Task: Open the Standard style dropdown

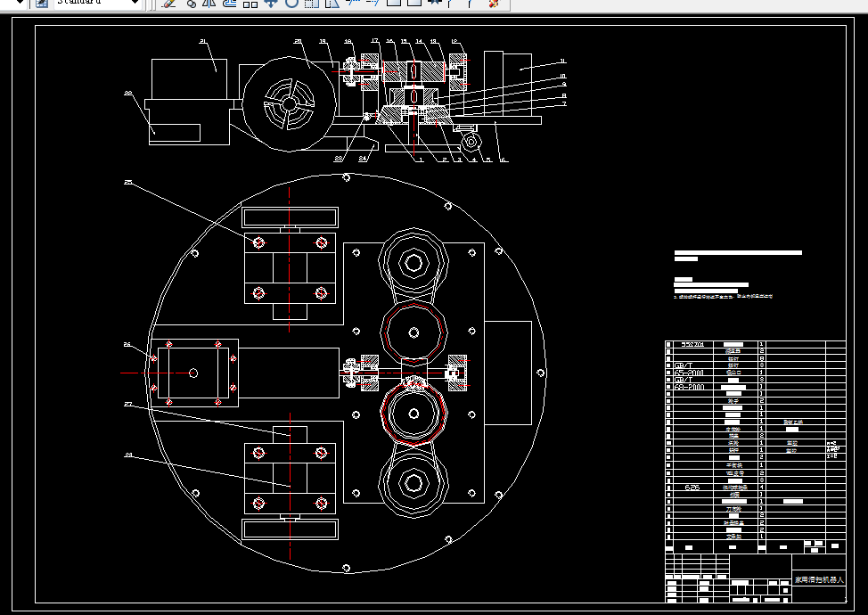Action: (135, 2)
